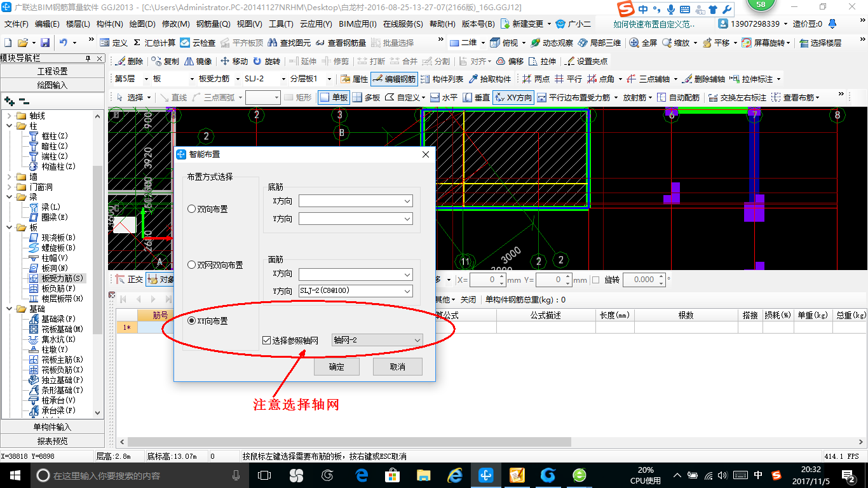Choose 单板 single slab mode

(x=334, y=98)
